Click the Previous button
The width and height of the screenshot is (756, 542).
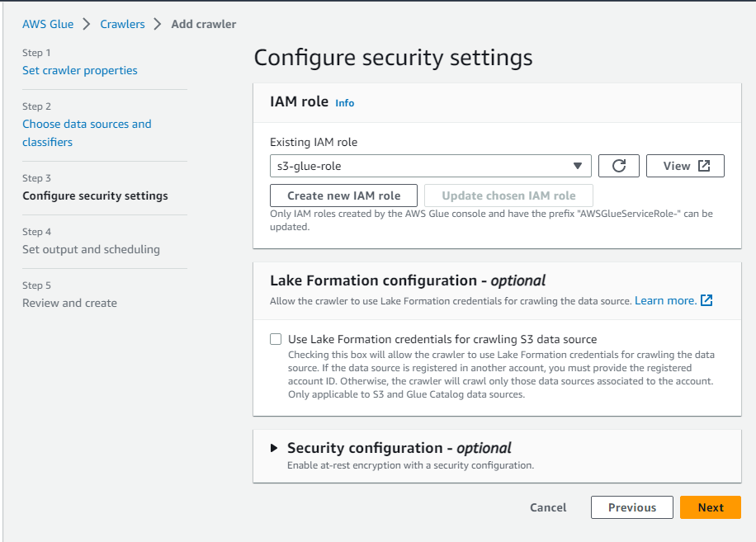[x=631, y=507]
